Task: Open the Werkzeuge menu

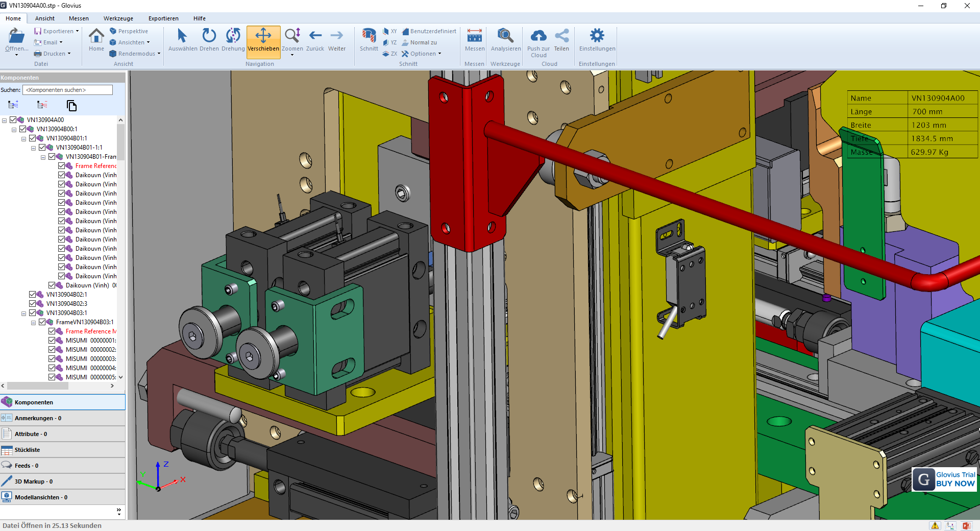Action: [x=118, y=18]
